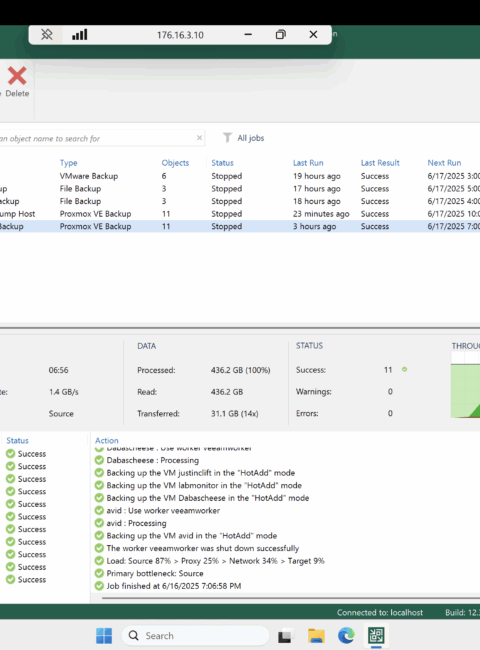
Task: Click the green success indicator dot
Action: click(x=405, y=369)
